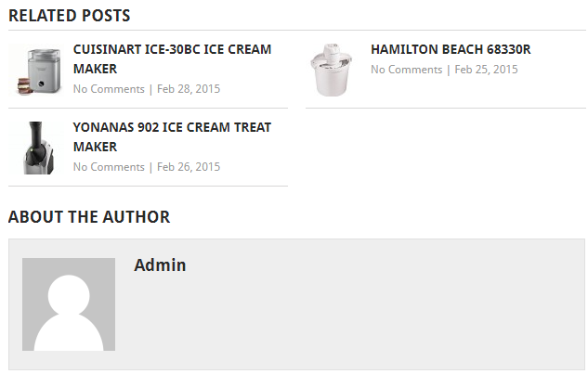Click the separator after Cuisinart's No Comments
The width and height of the screenshot is (588, 374).
coord(150,90)
